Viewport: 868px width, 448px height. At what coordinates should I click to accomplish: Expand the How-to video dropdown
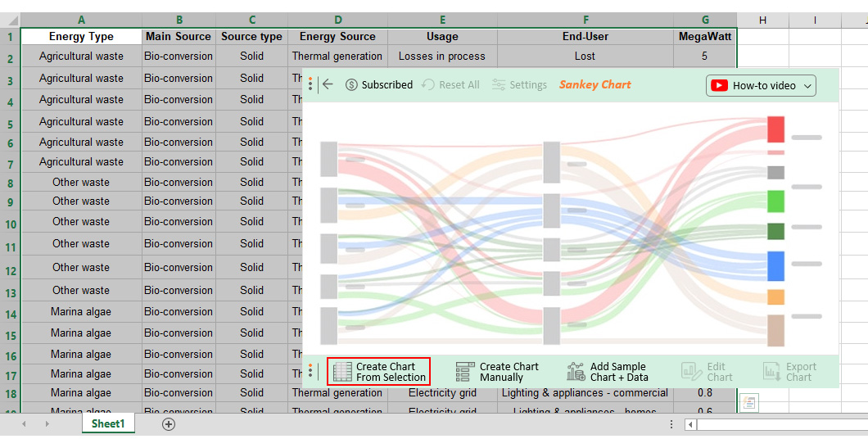807,86
